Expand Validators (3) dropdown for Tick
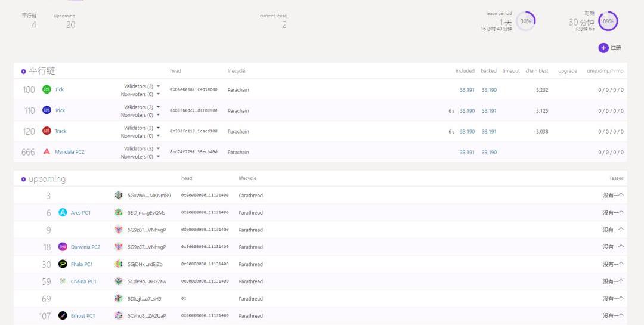Screen dimensions: 644x325 tap(158, 86)
